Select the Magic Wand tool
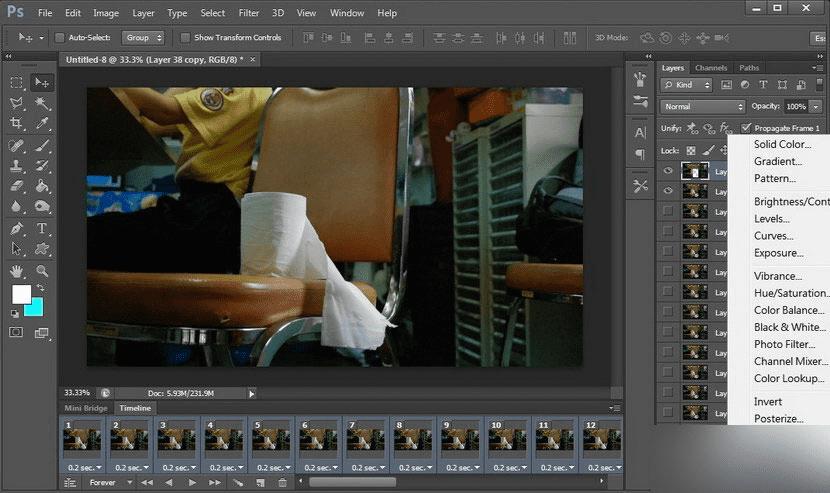Image resolution: width=830 pixels, height=493 pixels. coord(42,103)
